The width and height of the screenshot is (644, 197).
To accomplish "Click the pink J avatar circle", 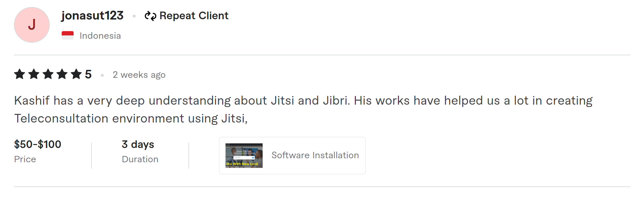I will [32, 25].
